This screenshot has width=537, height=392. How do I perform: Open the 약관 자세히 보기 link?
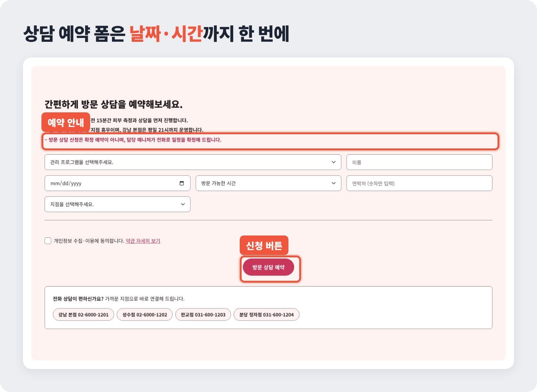click(143, 241)
